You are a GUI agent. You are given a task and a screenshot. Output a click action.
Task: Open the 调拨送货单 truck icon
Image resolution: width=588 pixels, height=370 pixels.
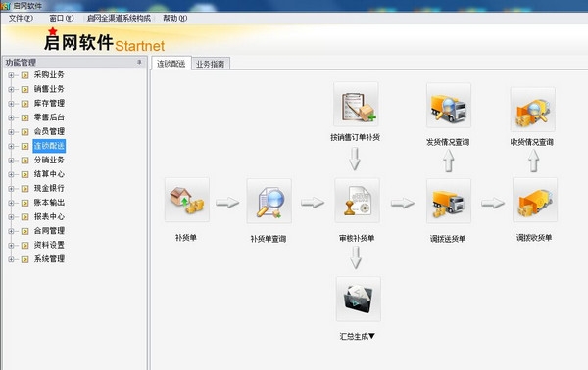coord(449,201)
